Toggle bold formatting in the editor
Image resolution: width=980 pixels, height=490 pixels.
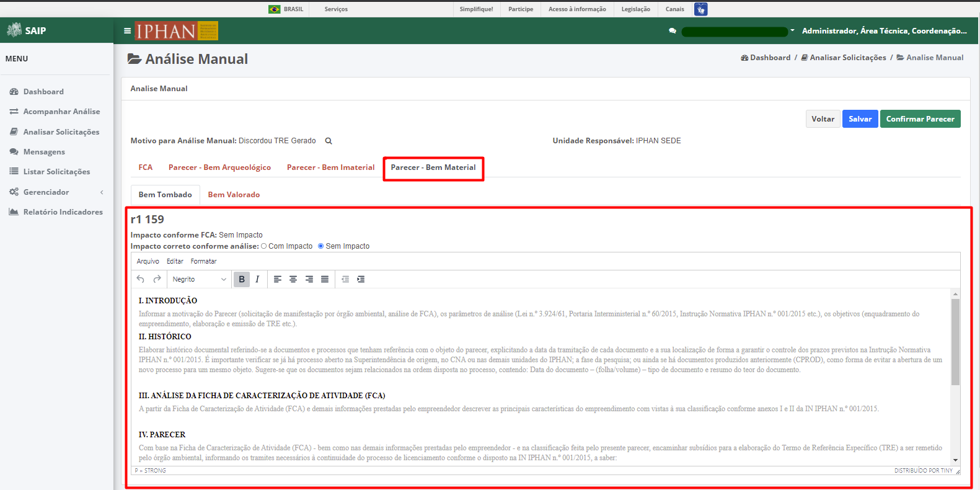click(x=242, y=279)
